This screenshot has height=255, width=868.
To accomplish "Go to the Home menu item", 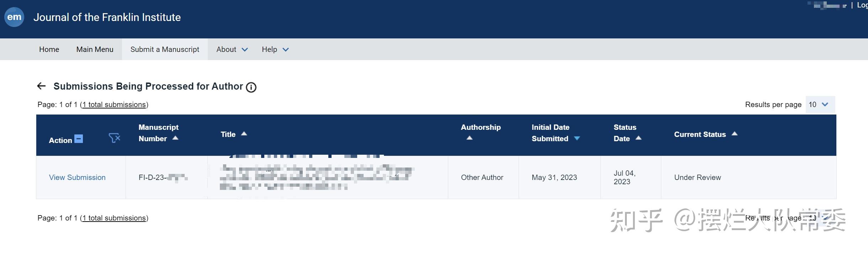I will point(49,49).
